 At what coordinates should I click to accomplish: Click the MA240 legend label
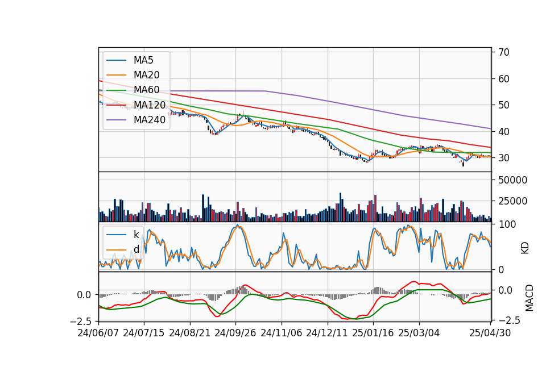[x=150, y=120]
